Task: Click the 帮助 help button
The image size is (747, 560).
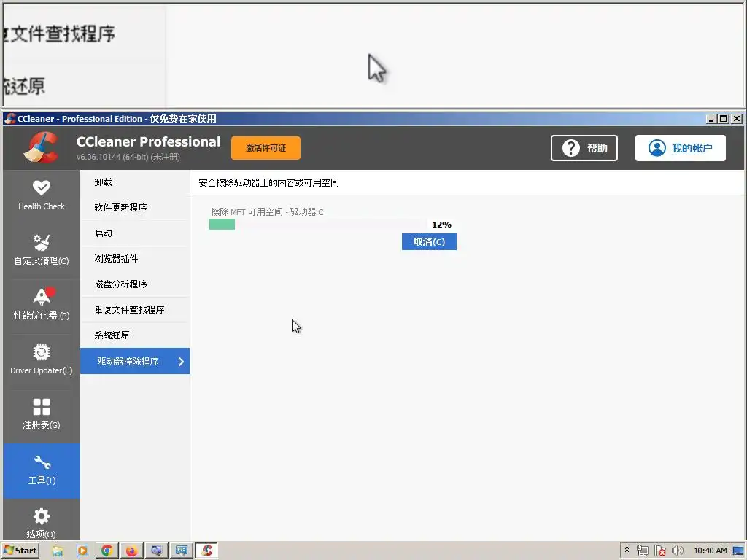Action: [584, 148]
